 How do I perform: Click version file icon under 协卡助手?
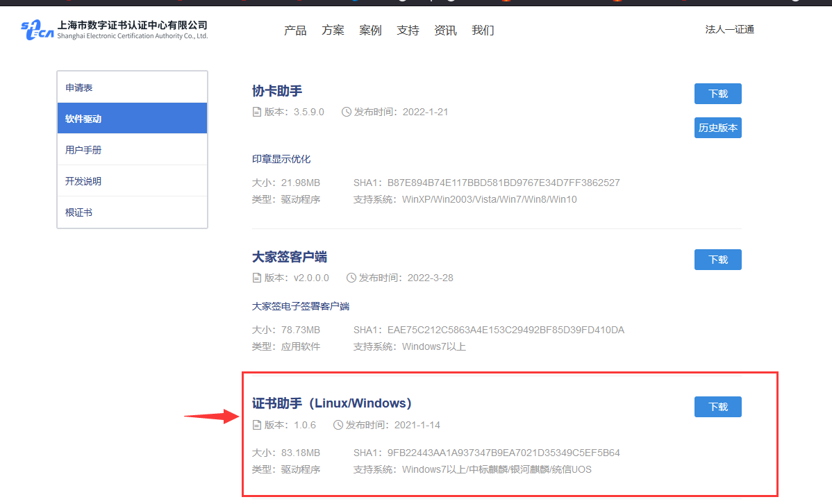pos(257,112)
